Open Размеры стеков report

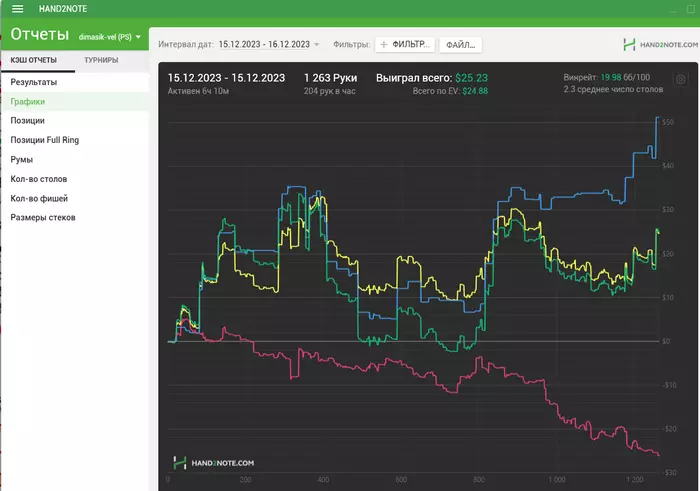click(x=75, y=217)
